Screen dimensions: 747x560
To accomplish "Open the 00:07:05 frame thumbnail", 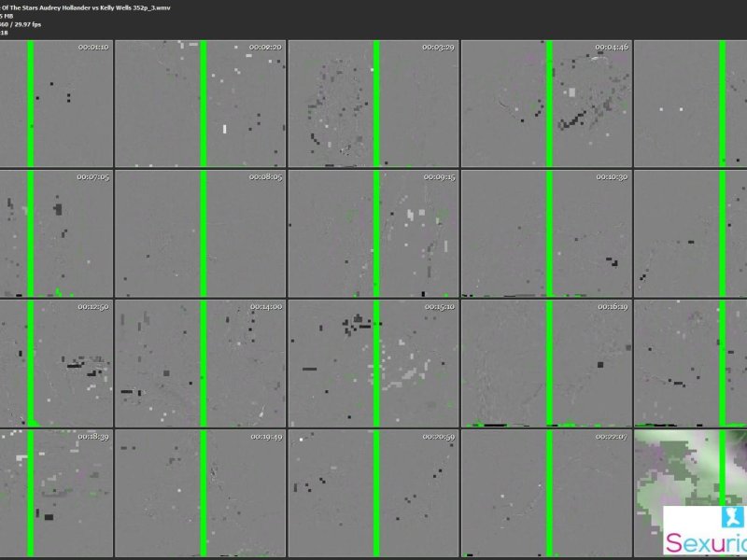I will pos(54,233).
